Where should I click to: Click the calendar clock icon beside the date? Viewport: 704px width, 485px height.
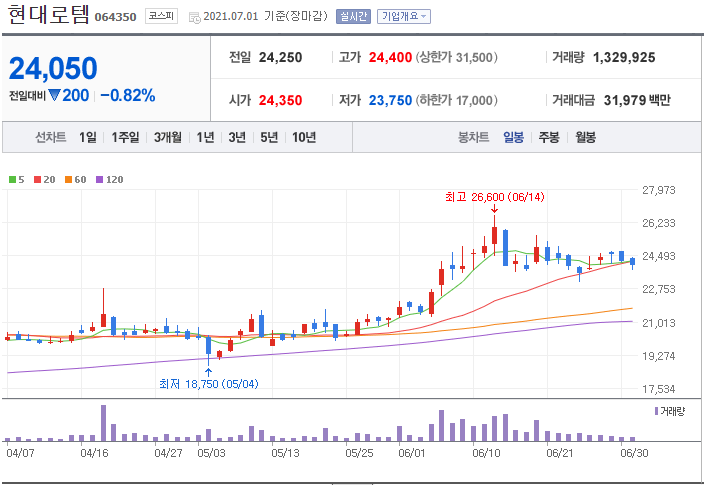pos(194,18)
